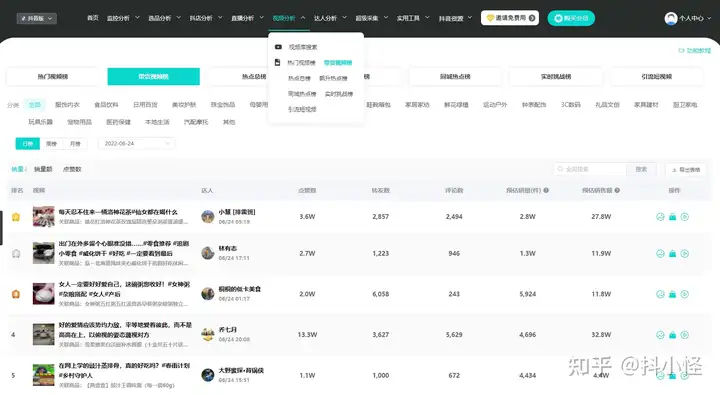Click the bronze third-place rank medal
This screenshot has height=395, width=720.
point(16,294)
